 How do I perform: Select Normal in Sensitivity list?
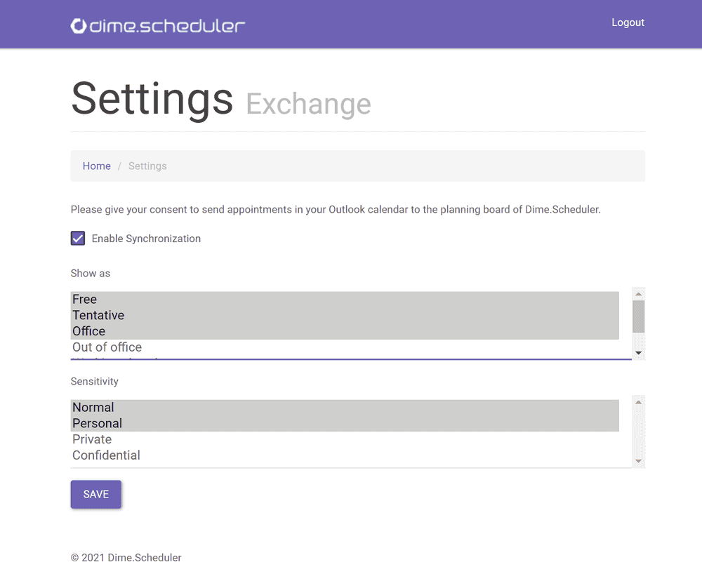click(x=345, y=408)
